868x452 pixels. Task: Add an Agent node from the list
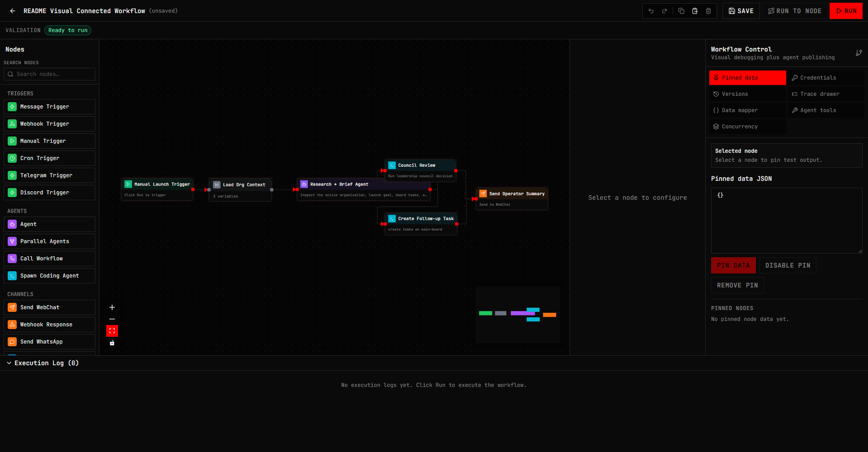[x=50, y=224]
